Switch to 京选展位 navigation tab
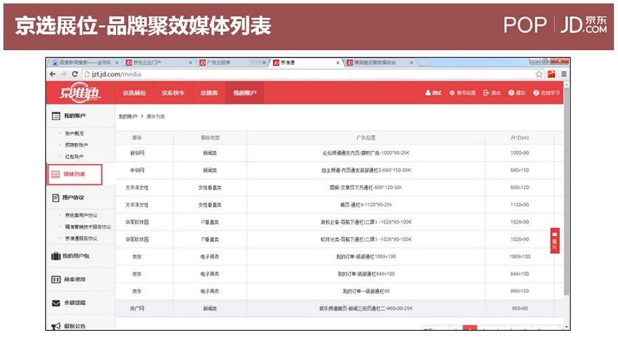618x364 pixels. tap(134, 93)
